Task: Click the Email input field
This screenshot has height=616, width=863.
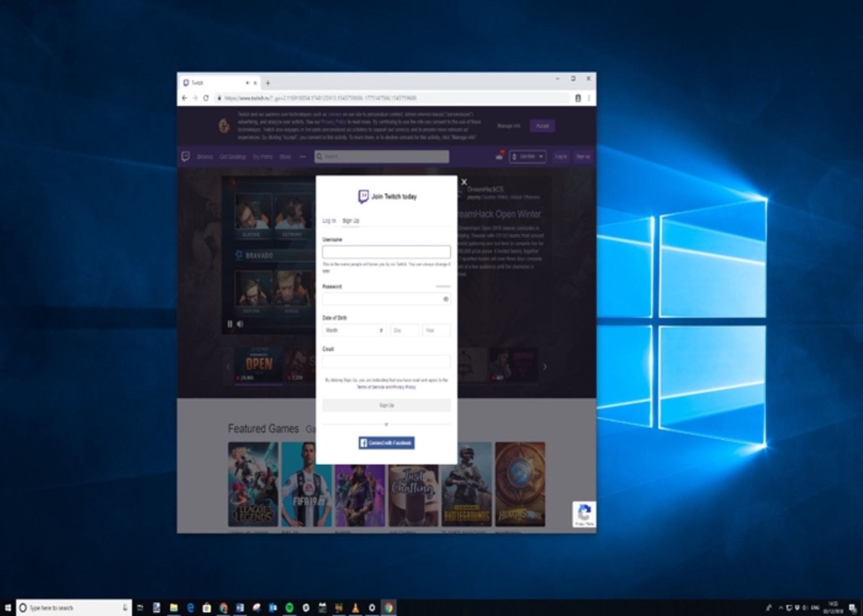Action: (386, 362)
